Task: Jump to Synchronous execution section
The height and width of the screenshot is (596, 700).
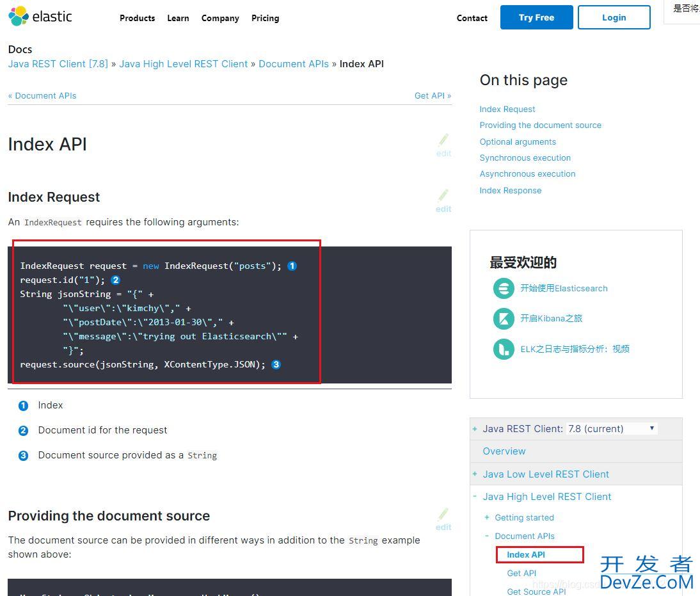Action: (x=525, y=157)
